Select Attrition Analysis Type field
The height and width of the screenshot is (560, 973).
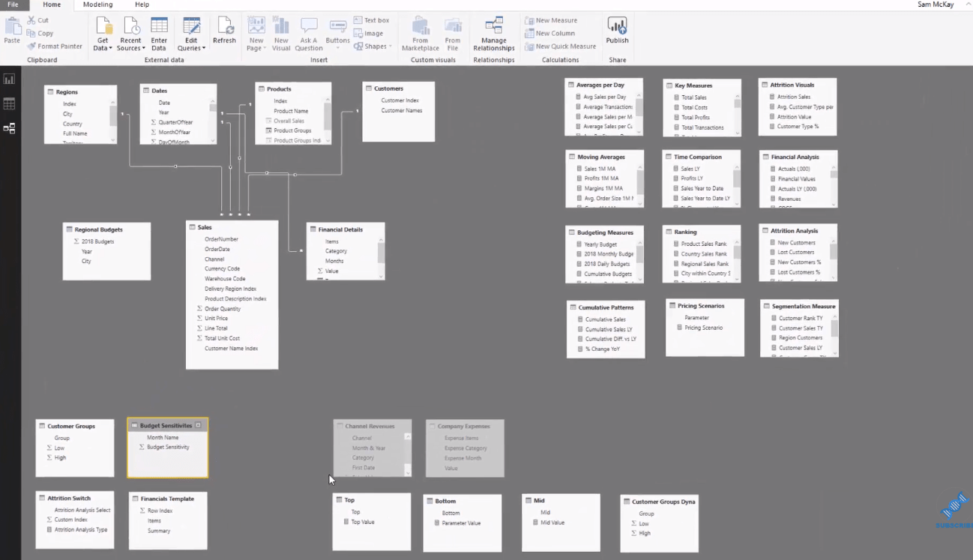tap(80, 529)
